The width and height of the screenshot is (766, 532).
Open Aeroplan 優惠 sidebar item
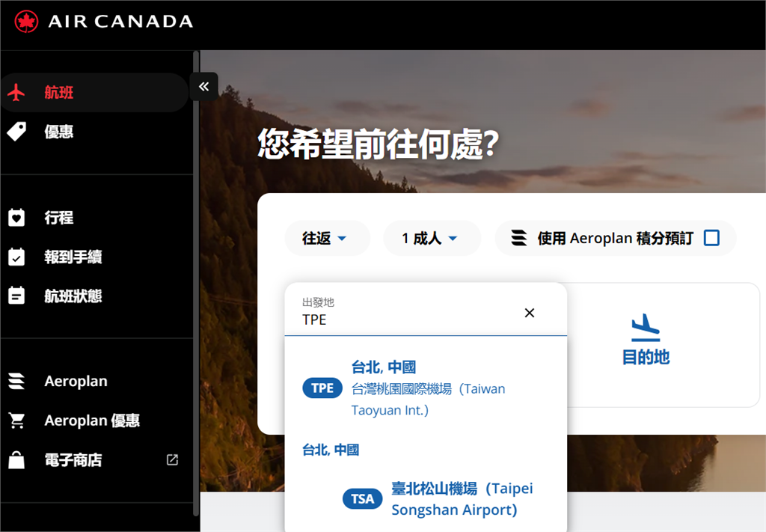coord(94,421)
